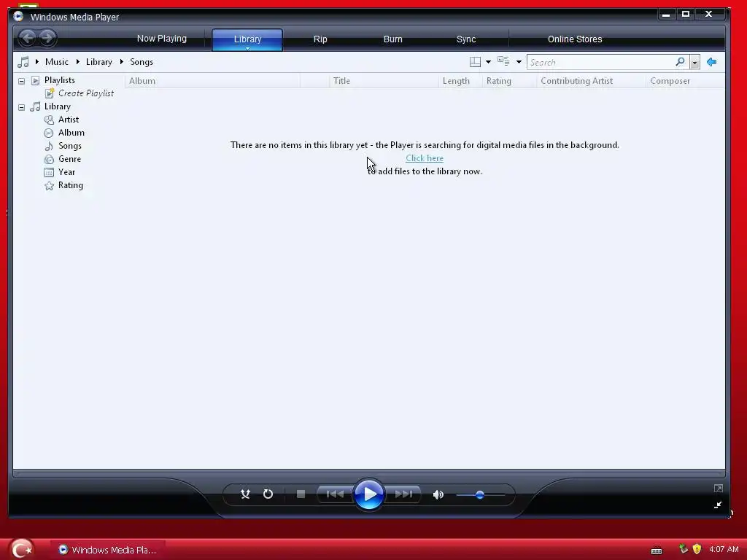Image resolution: width=747 pixels, height=560 pixels.
Task: Mute the sound with speaker icon
Action: click(438, 495)
